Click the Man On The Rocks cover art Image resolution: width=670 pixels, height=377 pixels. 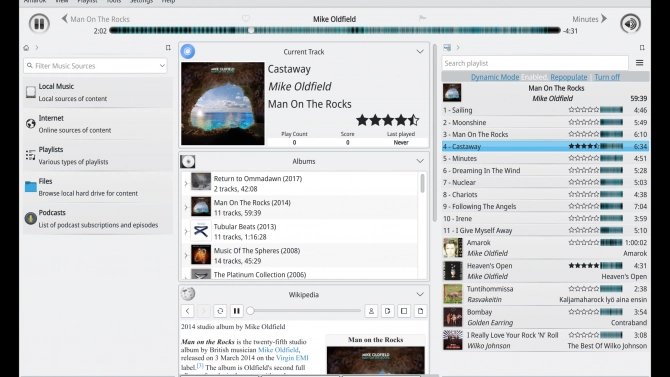pyautogui.click(x=223, y=104)
